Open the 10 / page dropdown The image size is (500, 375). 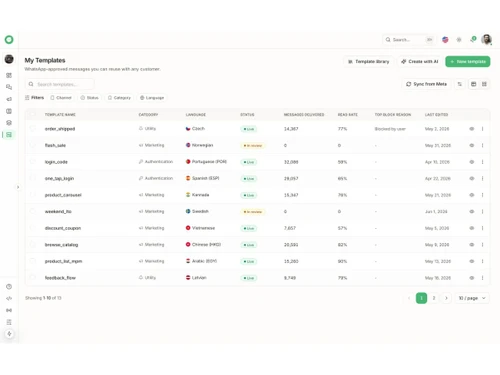tap(472, 298)
